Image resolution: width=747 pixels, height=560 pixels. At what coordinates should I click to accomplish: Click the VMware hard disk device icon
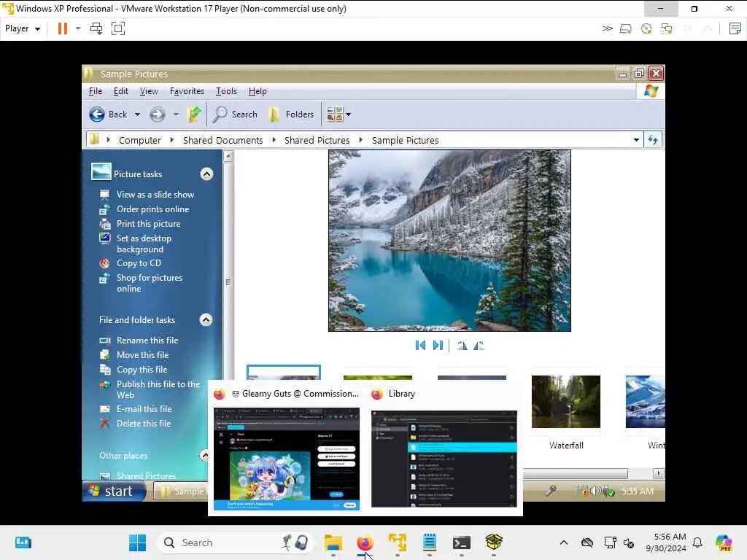tap(625, 29)
